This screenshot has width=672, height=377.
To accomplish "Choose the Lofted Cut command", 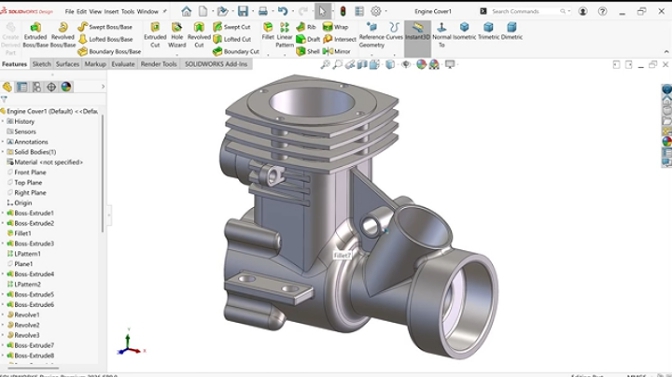I will [x=232, y=39].
